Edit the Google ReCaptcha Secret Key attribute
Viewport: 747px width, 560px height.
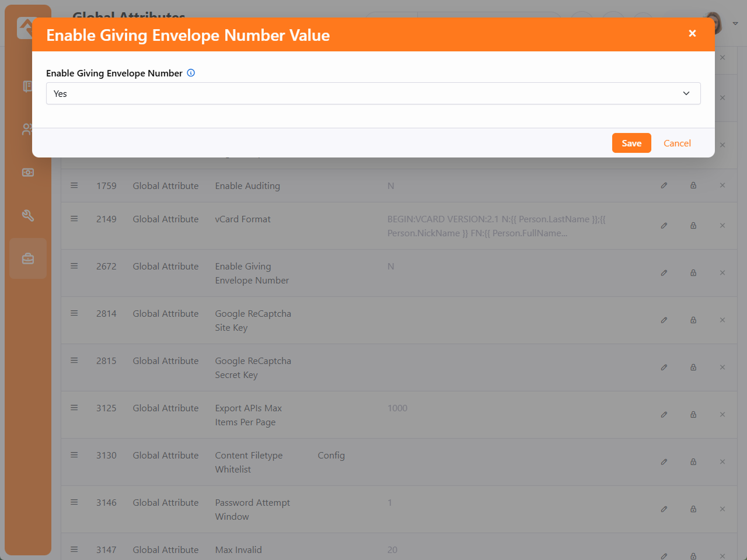point(664,367)
